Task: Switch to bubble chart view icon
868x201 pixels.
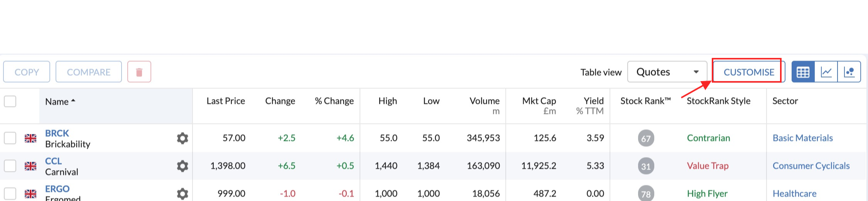Action: tap(849, 72)
